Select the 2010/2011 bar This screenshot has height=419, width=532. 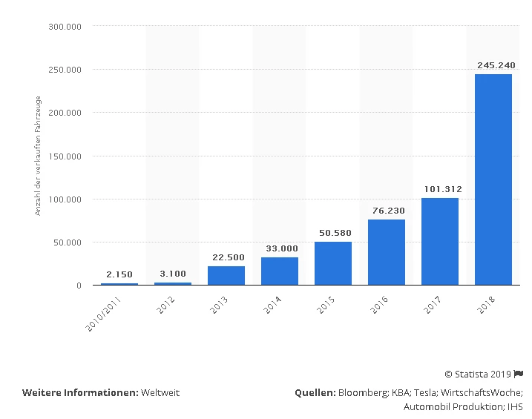[x=119, y=284]
